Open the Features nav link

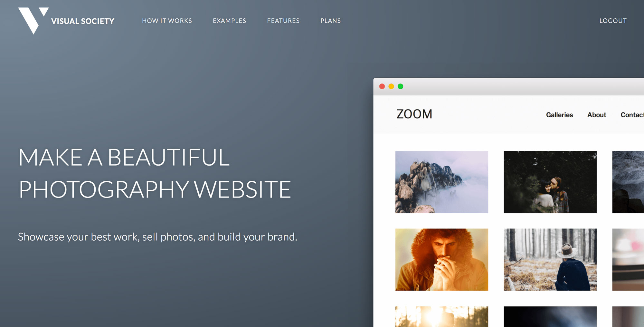click(x=283, y=21)
